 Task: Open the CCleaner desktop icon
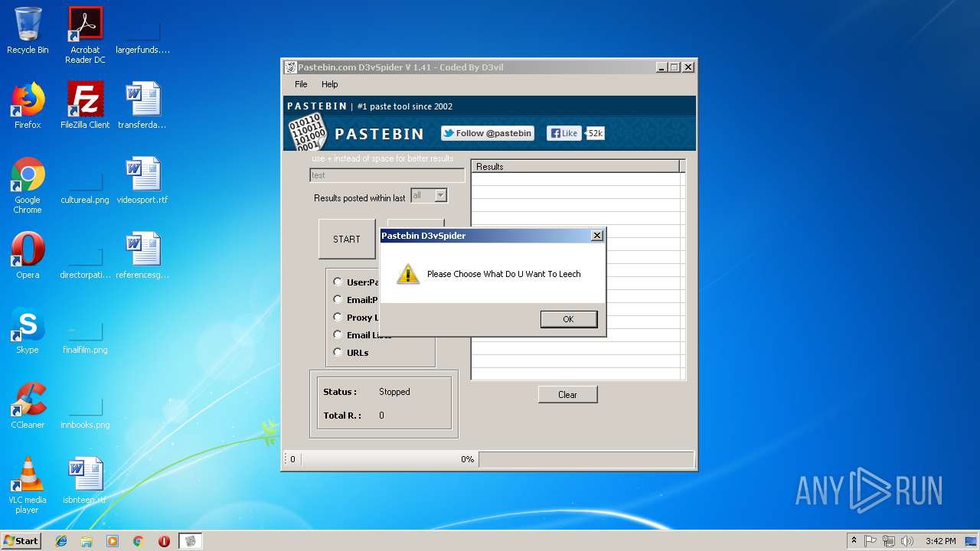pos(28,406)
